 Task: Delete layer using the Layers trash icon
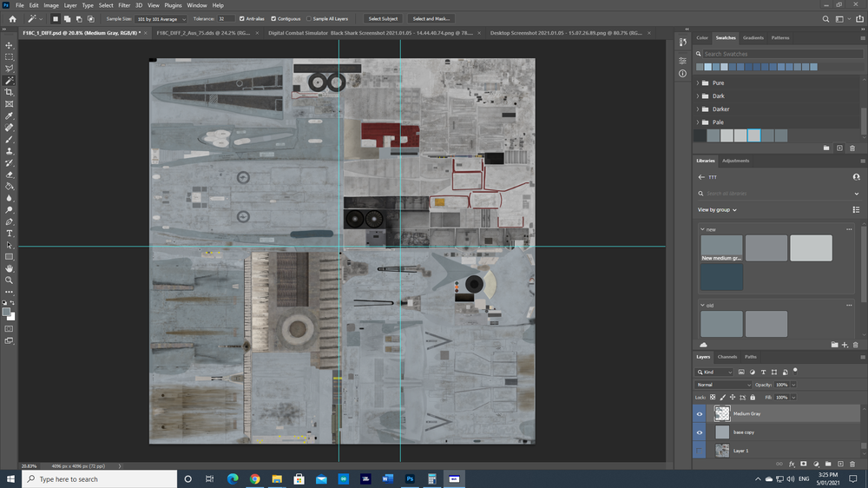[x=852, y=465]
